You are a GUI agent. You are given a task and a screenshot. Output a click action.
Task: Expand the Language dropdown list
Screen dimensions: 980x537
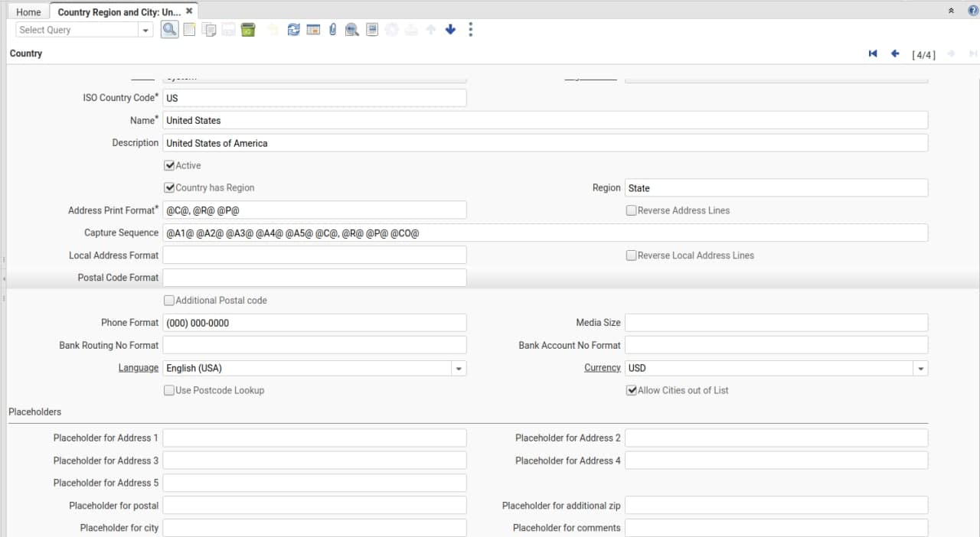click(x=458, y=368)
